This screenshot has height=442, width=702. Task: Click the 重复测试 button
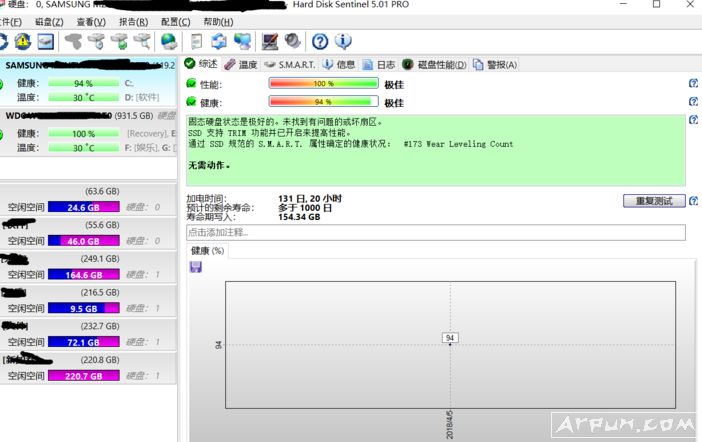(654, 200)
